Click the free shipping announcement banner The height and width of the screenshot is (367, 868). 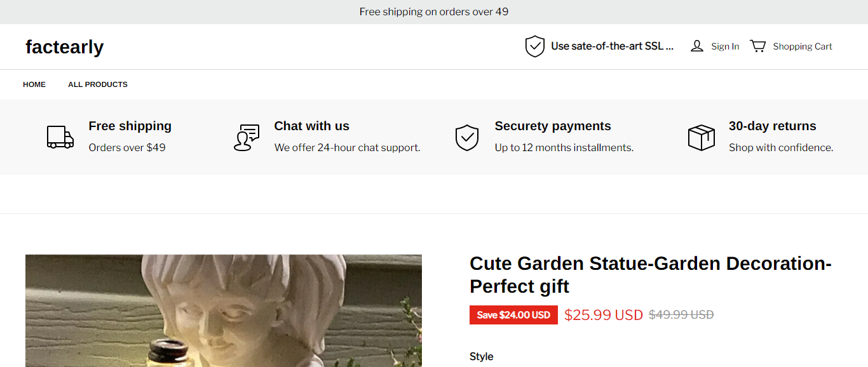pyautogui.click(x=434, y=11)
